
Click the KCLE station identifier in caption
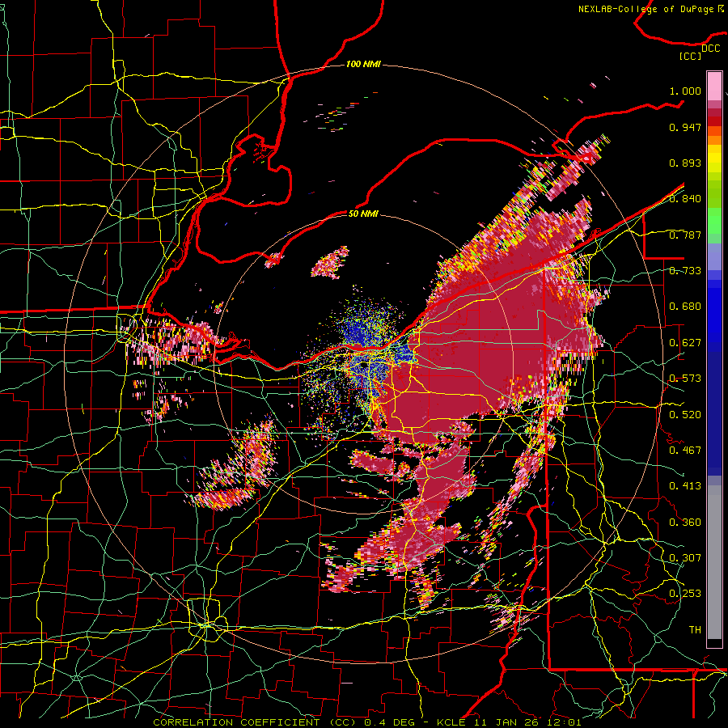pos(451,722)
